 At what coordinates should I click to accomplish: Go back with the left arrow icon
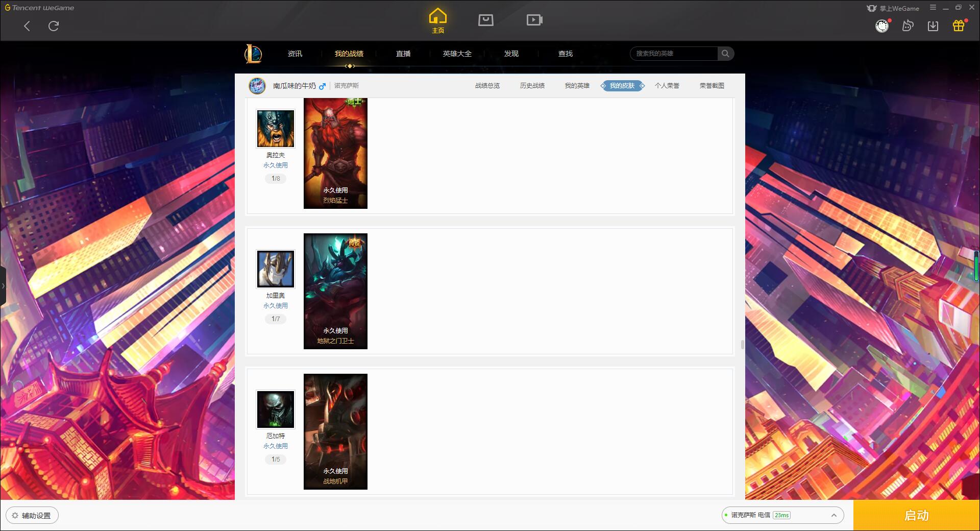click(x=27, y=26)
